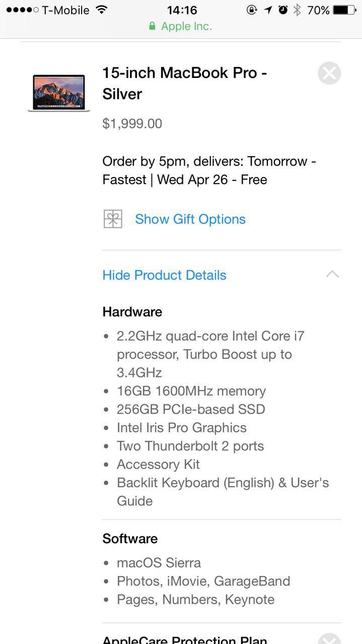This screenshot has width=362, height=644.
Task: Open Show Gift Options link
Action: pos(190,219)
